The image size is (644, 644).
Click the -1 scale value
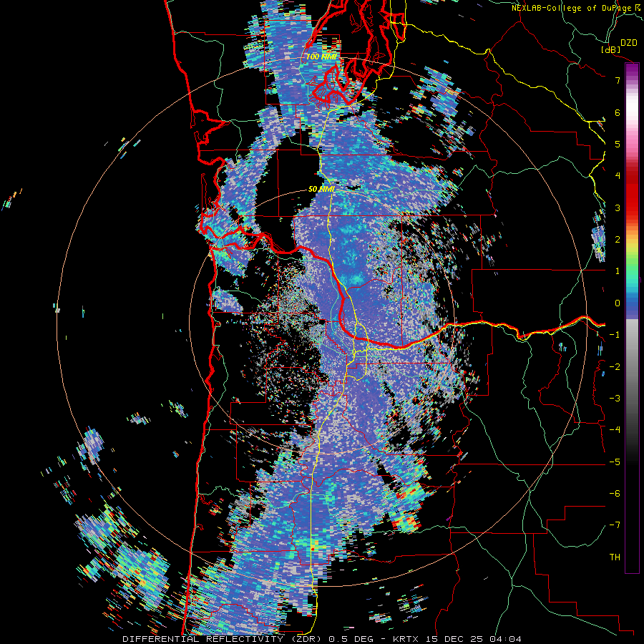615,335
